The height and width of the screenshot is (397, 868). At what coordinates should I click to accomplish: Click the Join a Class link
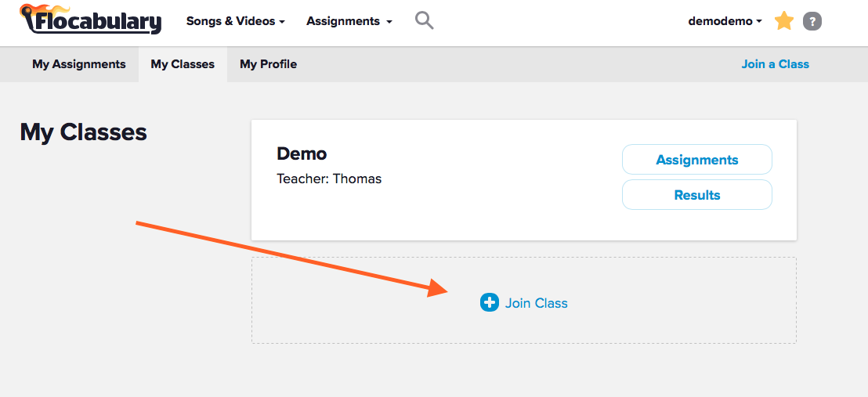click(x=775, y=64)
